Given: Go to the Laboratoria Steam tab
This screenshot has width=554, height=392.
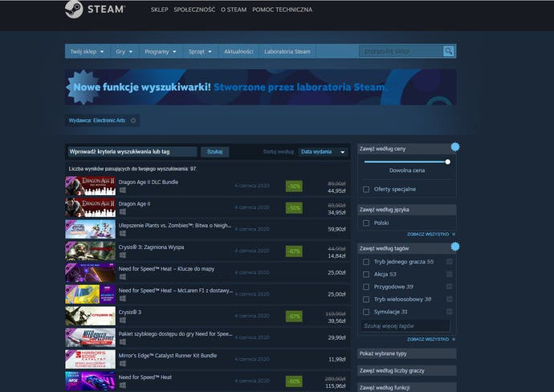Looking at the screenshot, I should tap(287, 51).
